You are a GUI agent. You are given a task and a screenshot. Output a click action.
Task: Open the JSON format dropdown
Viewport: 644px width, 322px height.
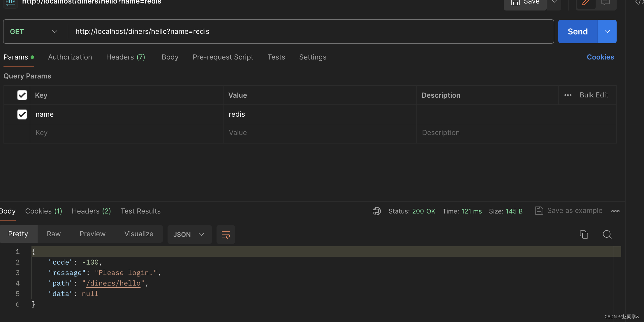tap(189, 235)
